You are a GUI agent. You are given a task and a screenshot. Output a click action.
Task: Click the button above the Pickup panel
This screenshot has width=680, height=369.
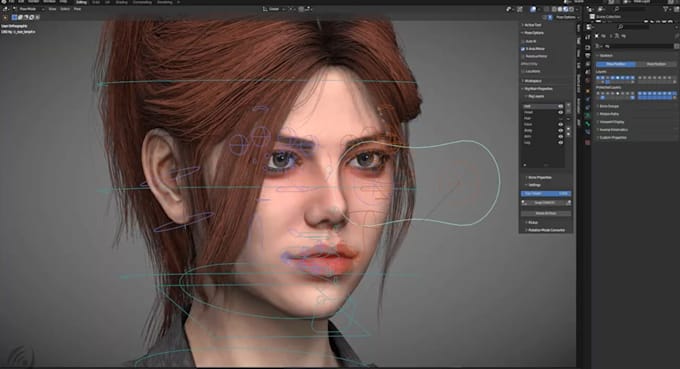tap(546, 213)
